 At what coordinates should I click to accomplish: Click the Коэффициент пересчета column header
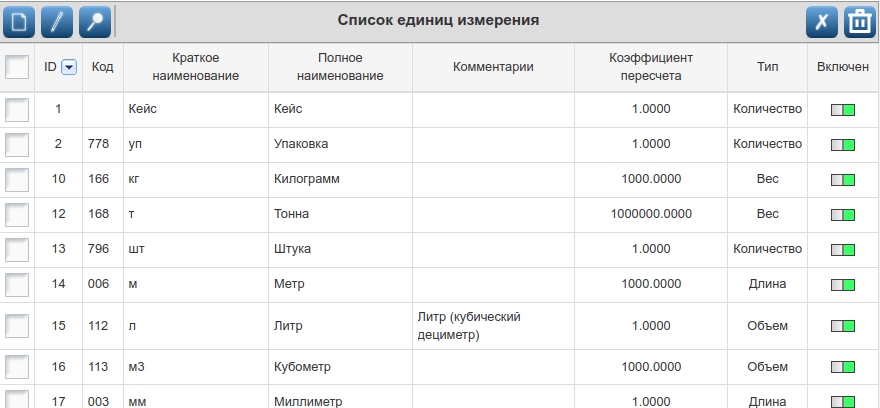coord(651,67)
